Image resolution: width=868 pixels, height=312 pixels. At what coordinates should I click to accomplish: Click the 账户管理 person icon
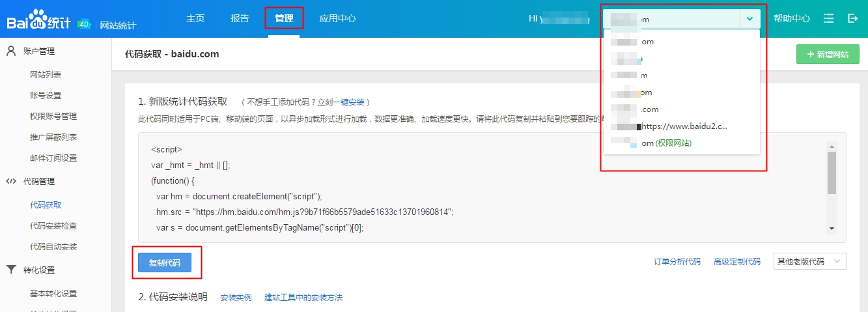tap(11, 51)
